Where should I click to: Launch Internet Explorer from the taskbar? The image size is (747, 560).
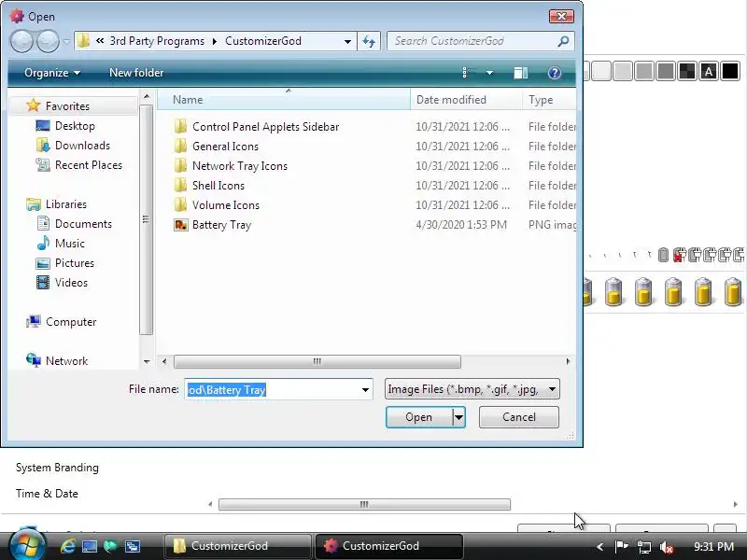(x=67, y=546)
